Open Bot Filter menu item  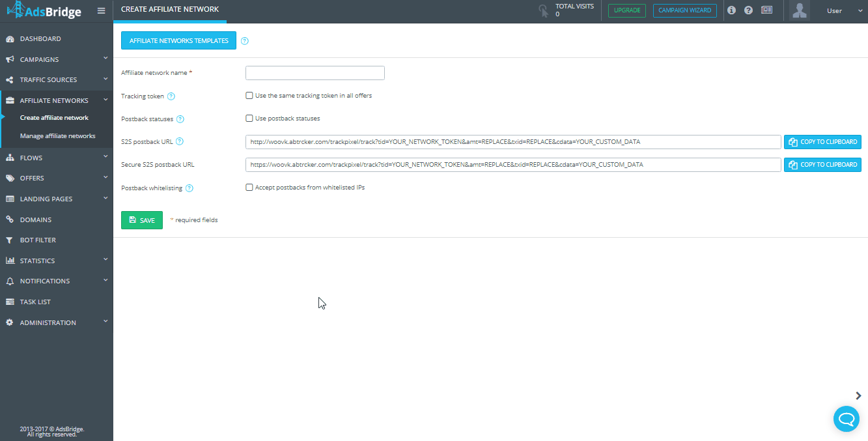[x=38, y=240]
